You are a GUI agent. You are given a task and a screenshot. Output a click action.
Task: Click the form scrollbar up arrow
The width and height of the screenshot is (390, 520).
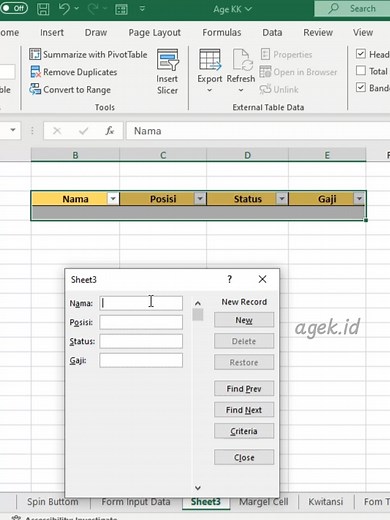[198, 303]
